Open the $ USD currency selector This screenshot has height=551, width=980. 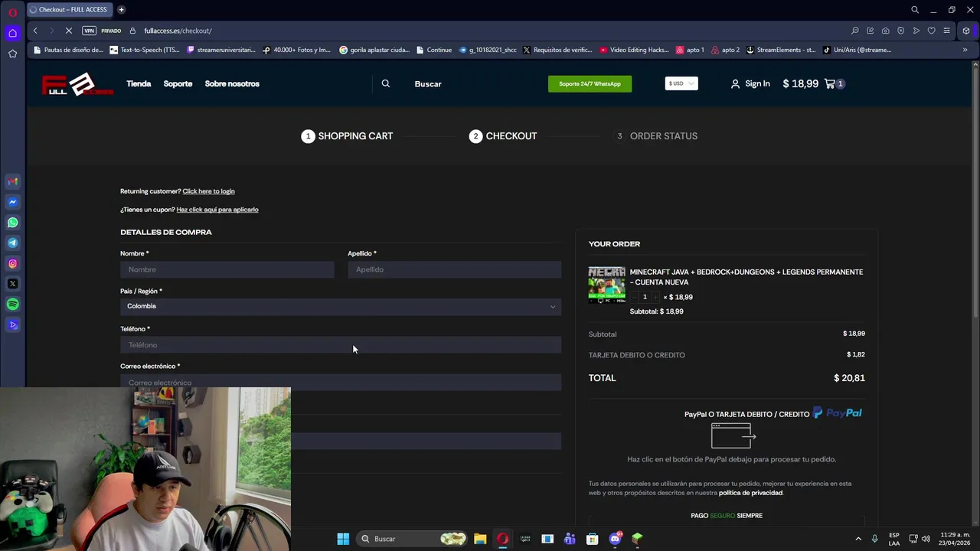pos(681,83)
